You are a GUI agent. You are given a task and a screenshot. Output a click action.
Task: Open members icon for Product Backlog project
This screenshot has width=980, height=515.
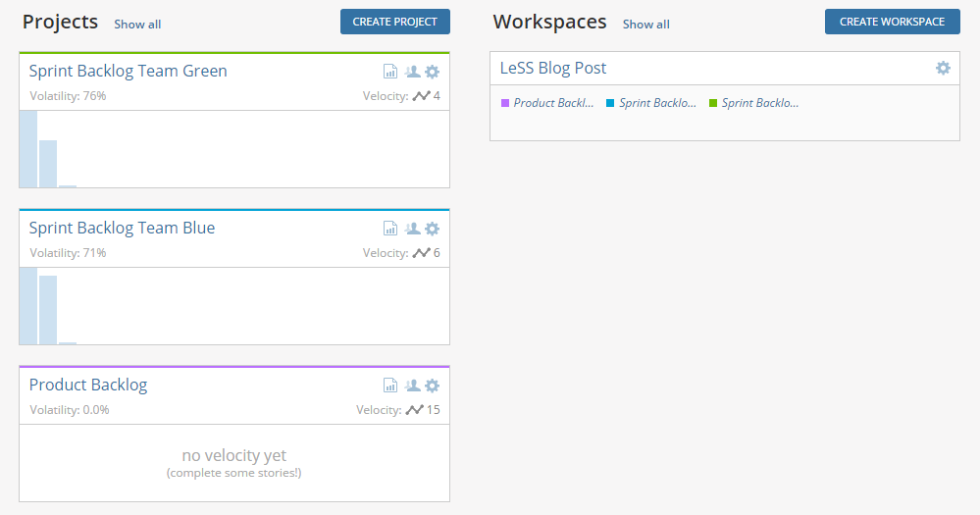(412, 385)
